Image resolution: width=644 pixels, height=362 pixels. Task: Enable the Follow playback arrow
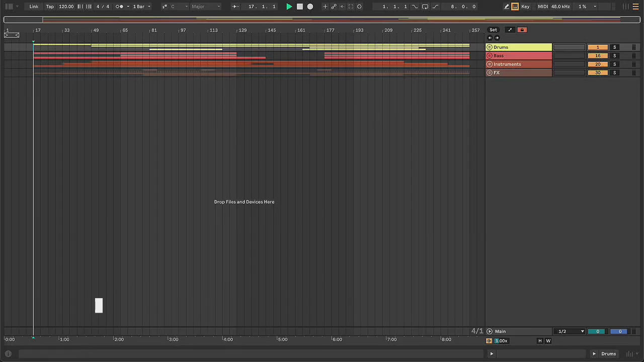point(234,7)
